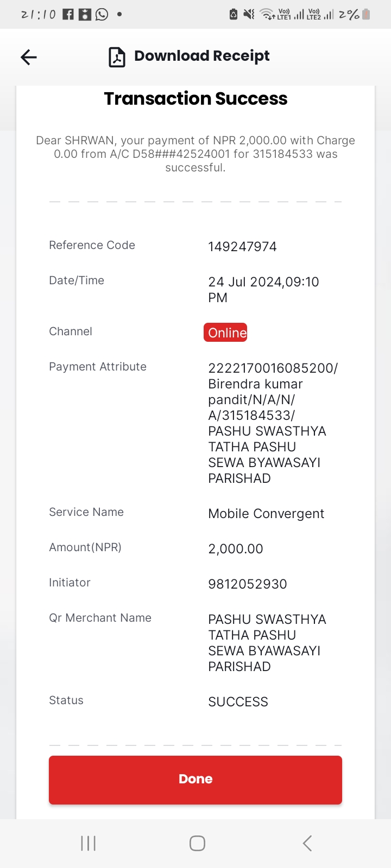Tap the Android navigation back chevron
This screenshot has height=868, width=391.
coord(307,843)
